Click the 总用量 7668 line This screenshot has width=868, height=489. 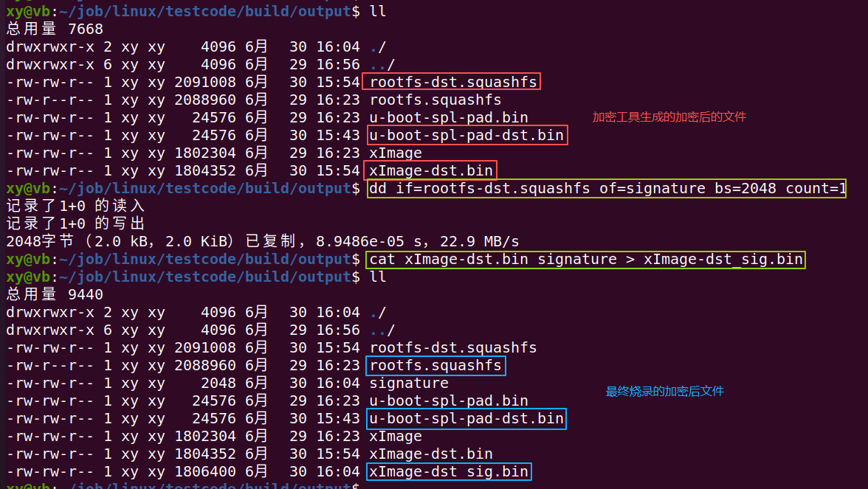[x=55, y=29]
